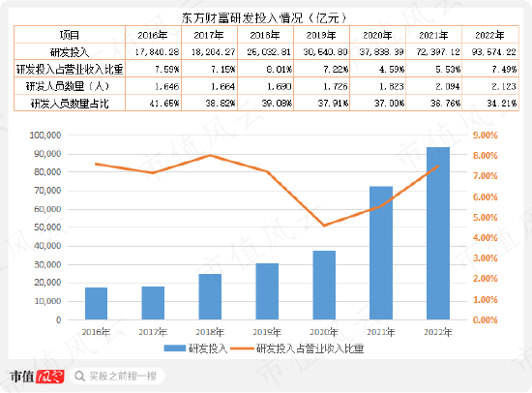The image size is (532, 393).
Task: Click the cell value 36.76%
Action: tap(446, 103)
